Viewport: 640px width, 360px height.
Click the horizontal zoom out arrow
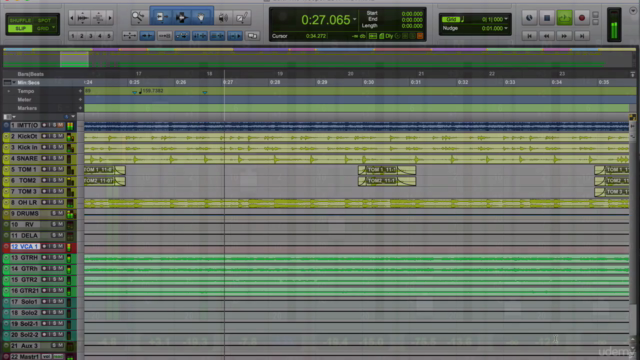click(72, 18)
